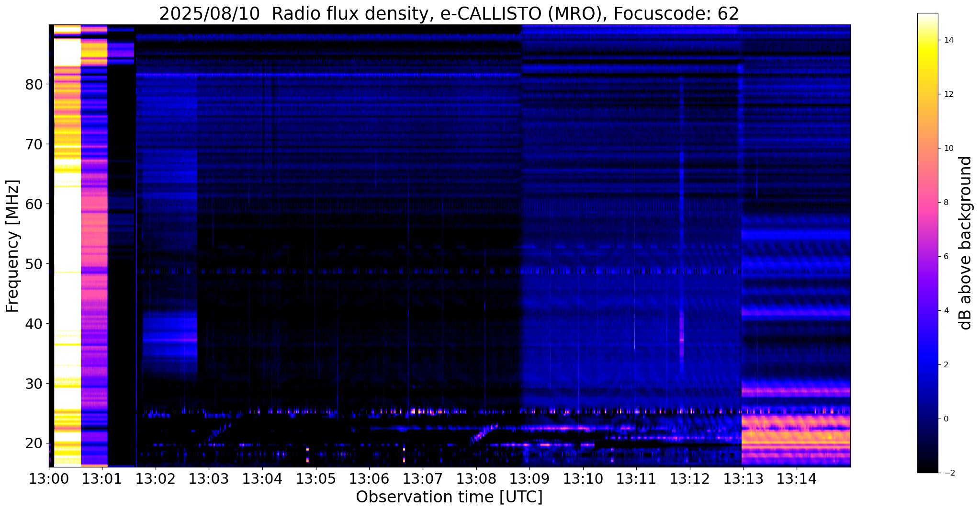The height and width of the screenshot is (511, 980).
Task: Click the 30 MHz frequency tick label
Action: click(x=34, y=384)
